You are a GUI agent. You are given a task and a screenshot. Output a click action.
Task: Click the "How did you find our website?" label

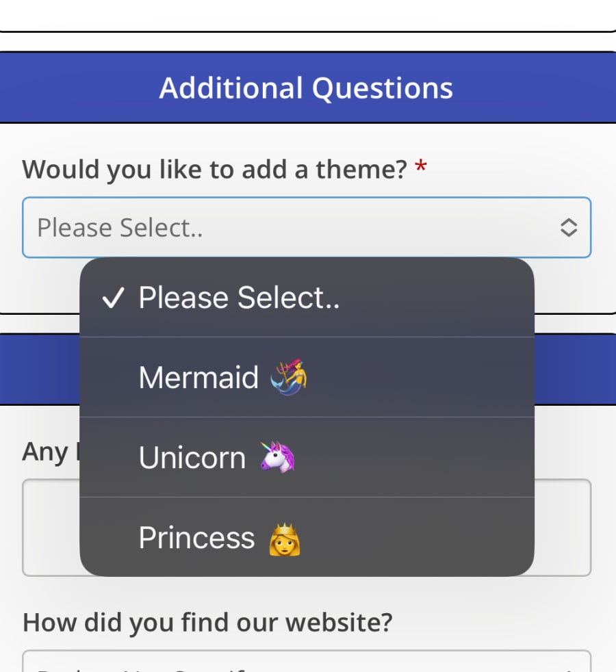tap(207, 622)
